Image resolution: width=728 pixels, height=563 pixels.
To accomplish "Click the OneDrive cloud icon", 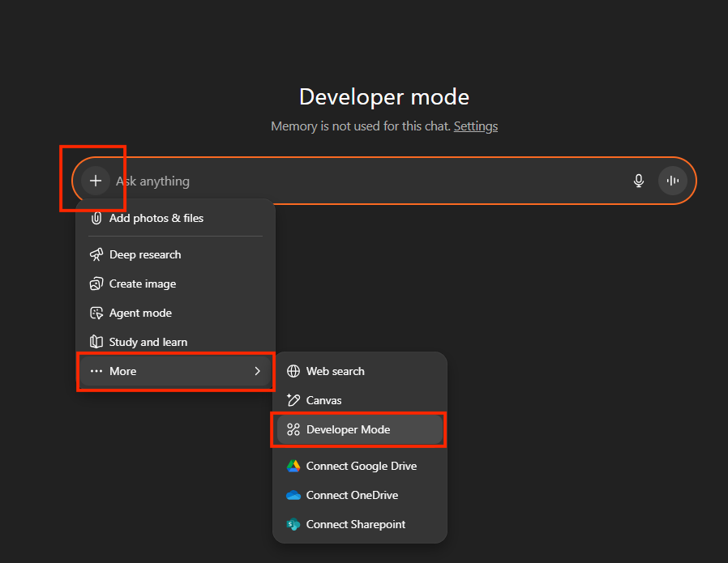I will click(293, 495).
